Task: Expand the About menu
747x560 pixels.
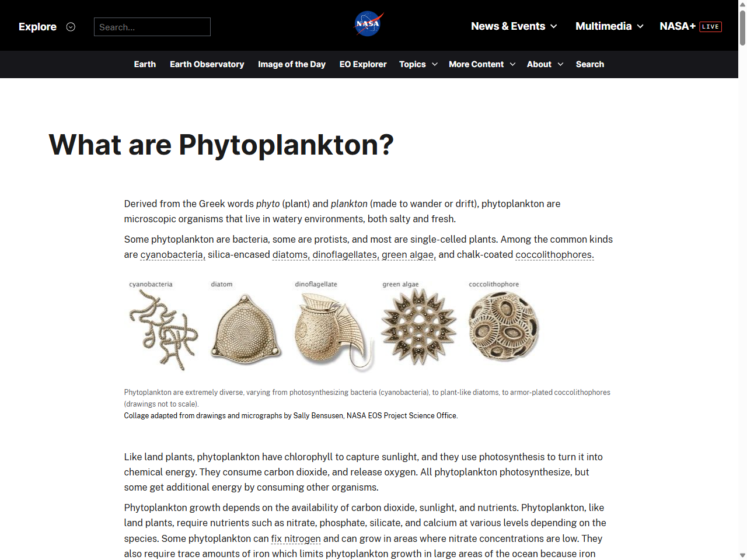Action: coord(544,64)
